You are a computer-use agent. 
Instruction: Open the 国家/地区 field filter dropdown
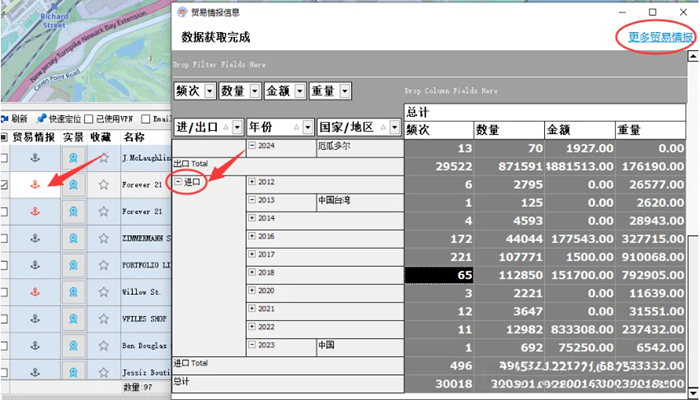coord(395,128)
